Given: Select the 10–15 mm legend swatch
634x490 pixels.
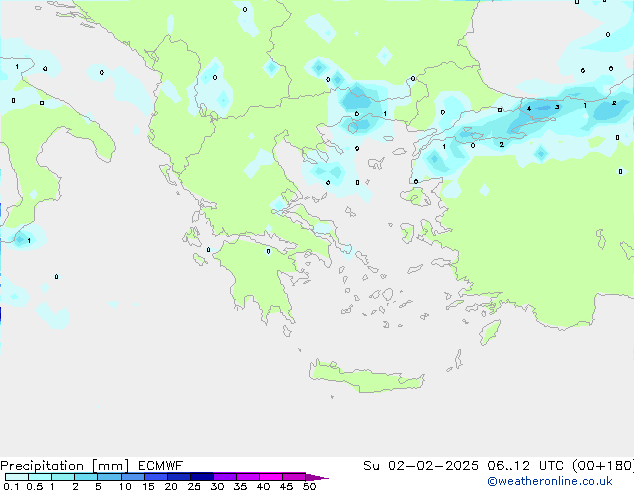Looking at the screenshot, I should tap(132, 477).
